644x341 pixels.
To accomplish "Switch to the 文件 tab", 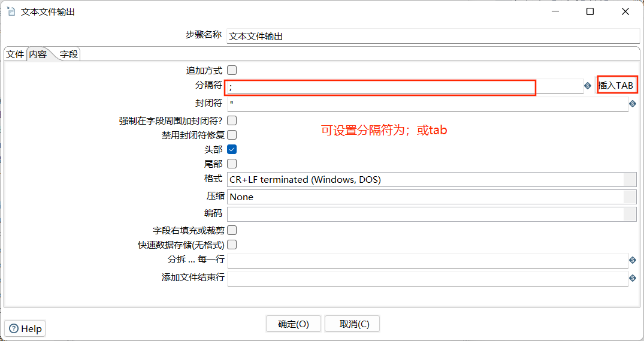I will tap(15, 54).
